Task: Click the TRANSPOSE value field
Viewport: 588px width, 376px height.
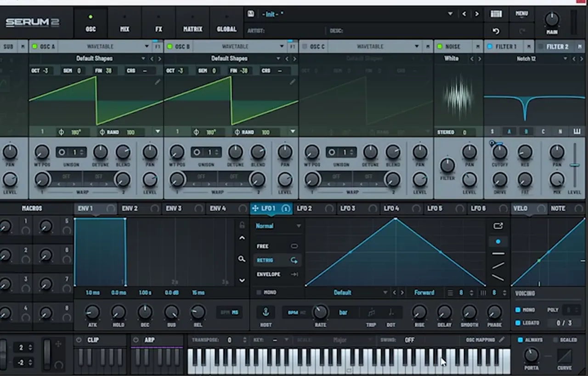Action: tap(230, 340)
